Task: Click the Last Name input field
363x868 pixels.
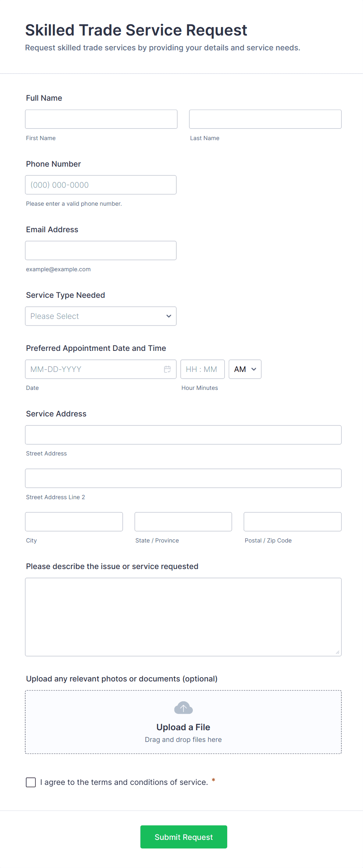Action: click(x=265, y=119)
